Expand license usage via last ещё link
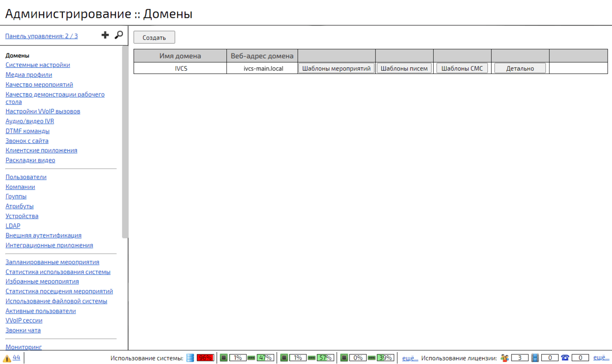 pyautogui.click(x=601, y=357)
